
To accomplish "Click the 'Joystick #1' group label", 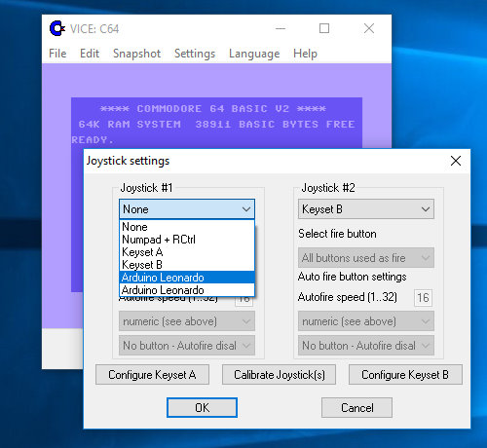I will [146, 188].
